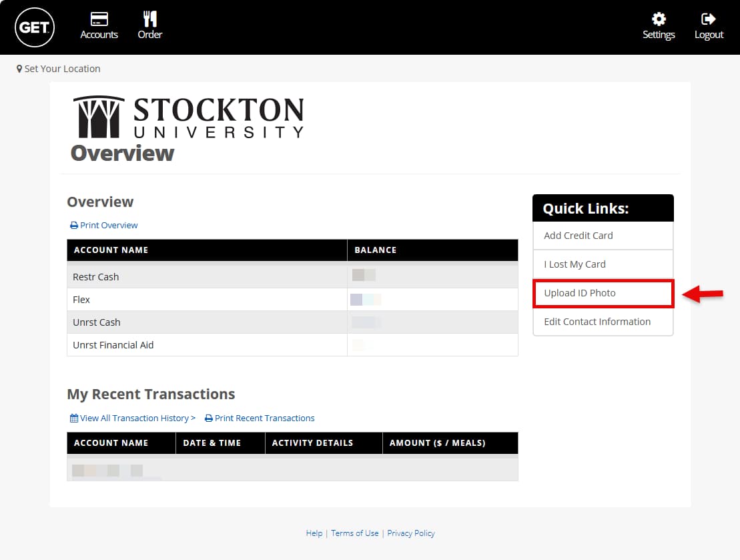
Task: Click the location pin icon
Action: pos(19,69)
